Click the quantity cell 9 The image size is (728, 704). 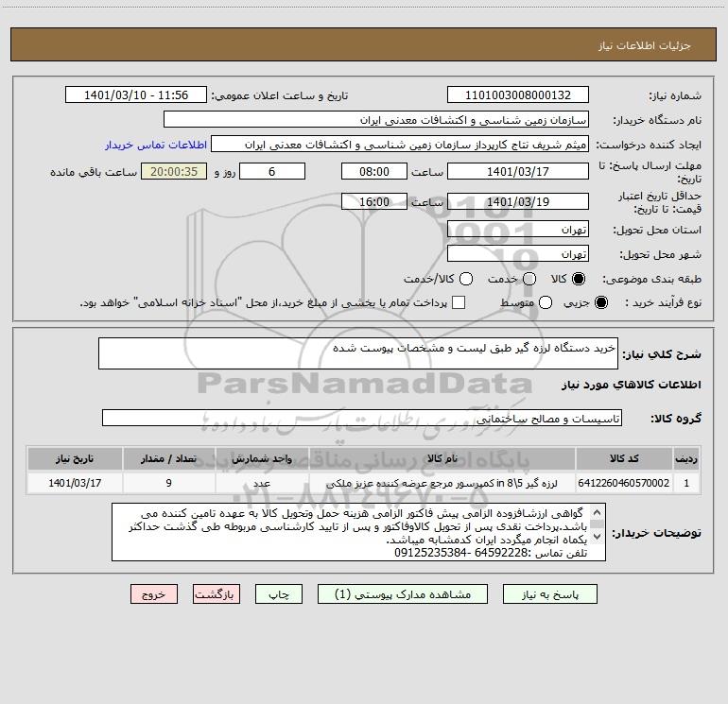click(x=168, y=483)
